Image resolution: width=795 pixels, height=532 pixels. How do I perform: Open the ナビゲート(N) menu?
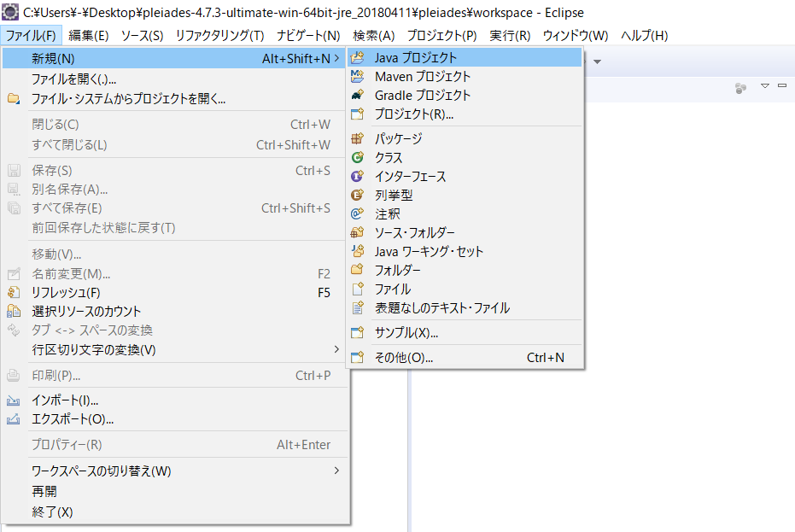308,36
